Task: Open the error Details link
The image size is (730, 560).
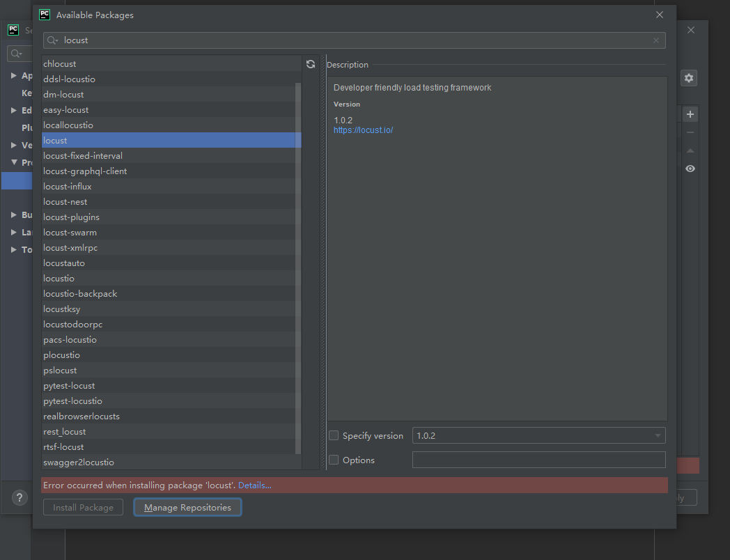Action: (x=255, y=485)
